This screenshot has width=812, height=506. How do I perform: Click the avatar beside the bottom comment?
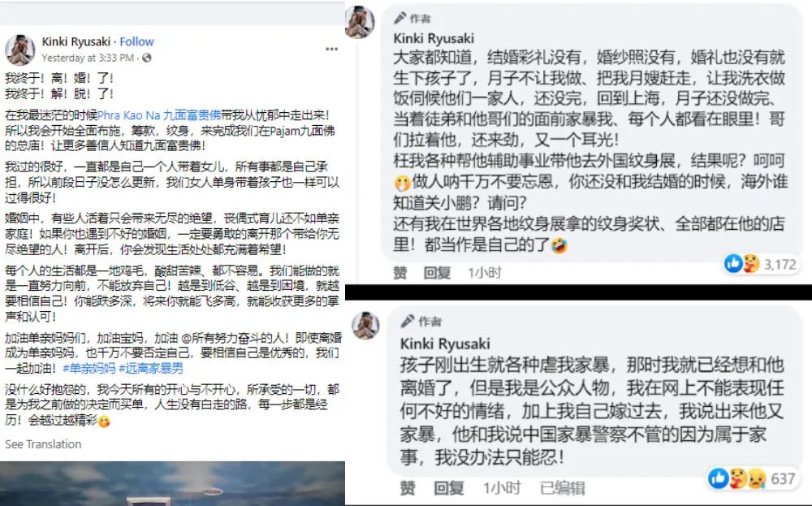click(x=365, y=325)
